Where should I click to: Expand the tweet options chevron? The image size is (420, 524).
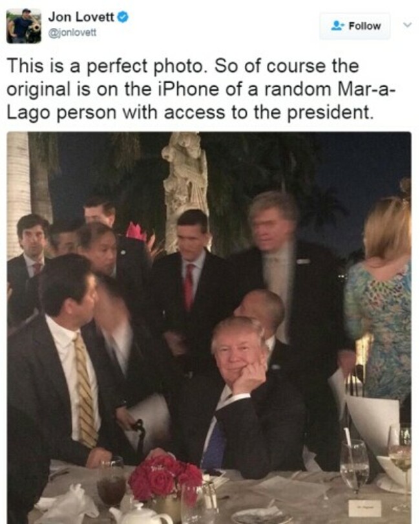407,25
